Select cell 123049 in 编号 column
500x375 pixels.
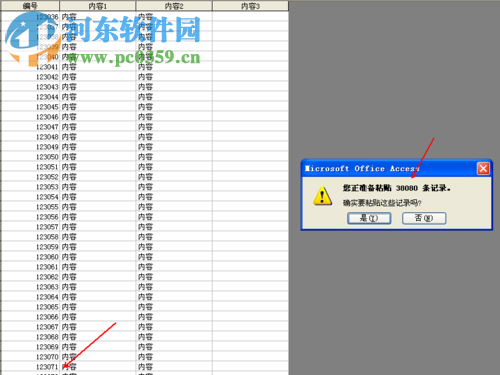(x=31, y=147)
